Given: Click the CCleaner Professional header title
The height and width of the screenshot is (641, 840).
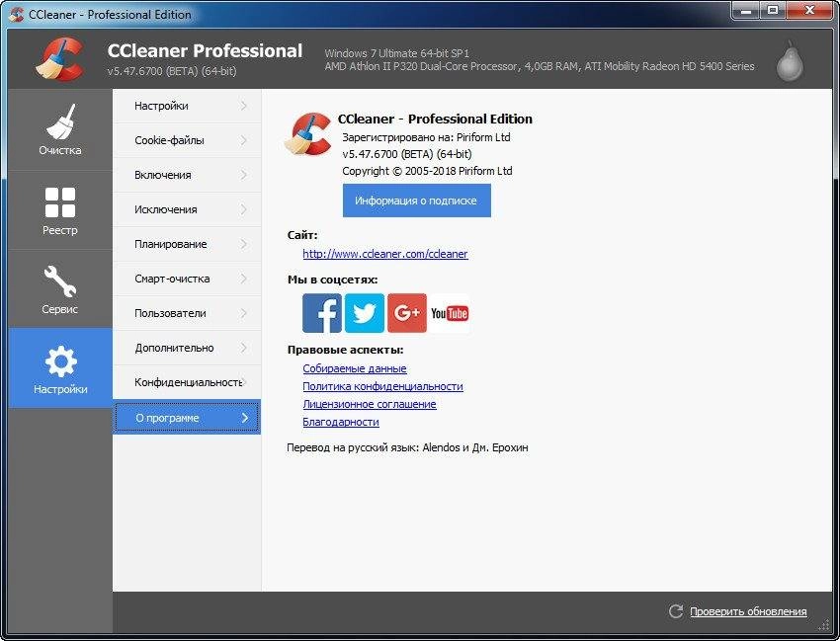Looking at the screenshot, I should [x=205, y=51].
